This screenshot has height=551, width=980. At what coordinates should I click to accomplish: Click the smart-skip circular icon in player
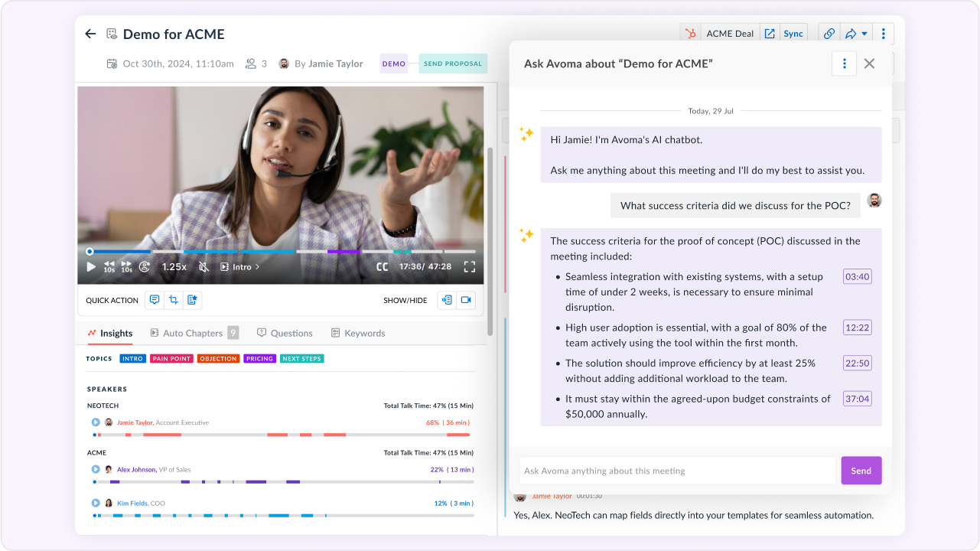click(145, 267)
